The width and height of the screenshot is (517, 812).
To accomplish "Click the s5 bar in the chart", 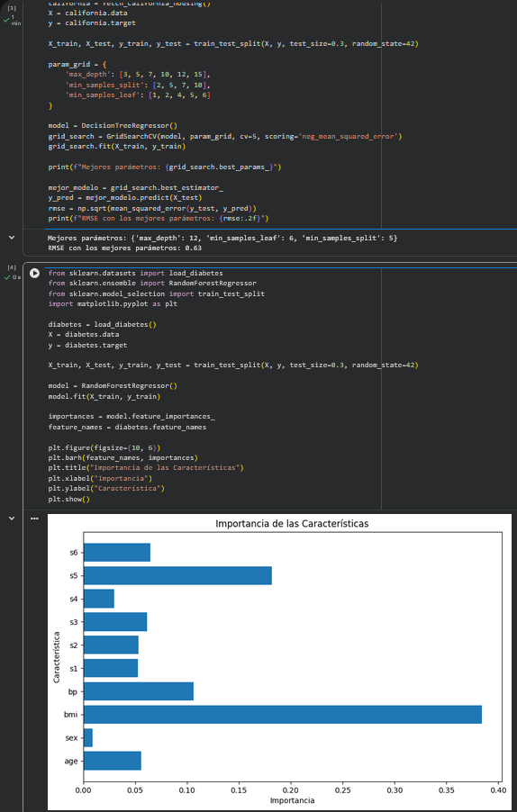I will click(177, 575).
